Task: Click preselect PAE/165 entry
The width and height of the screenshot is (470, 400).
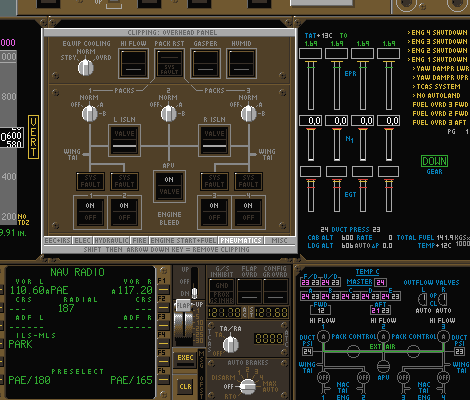Action: pyautogui.click(x=131, y=380)
